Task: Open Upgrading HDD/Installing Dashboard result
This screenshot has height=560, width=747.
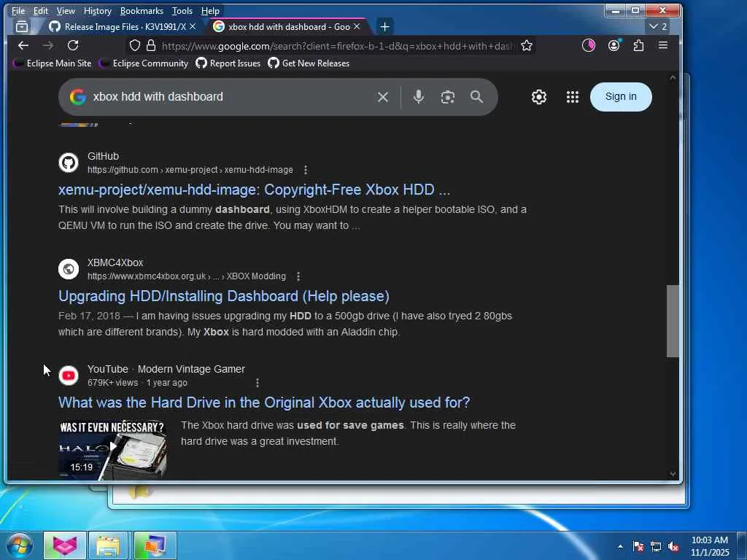Action: pyautogui.click(x=223, y=296)
